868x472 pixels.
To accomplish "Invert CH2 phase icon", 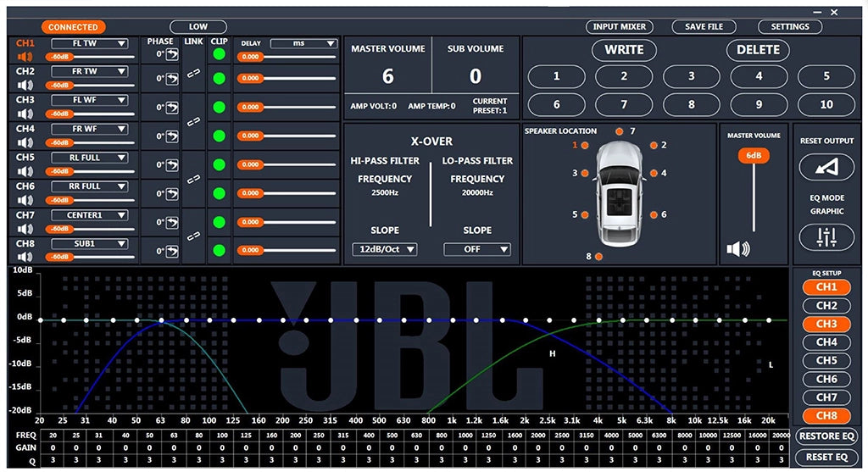I will pos(173,79).
